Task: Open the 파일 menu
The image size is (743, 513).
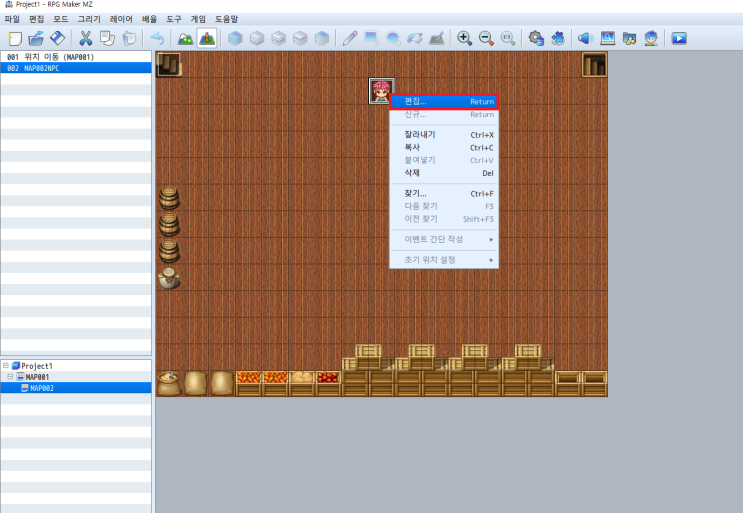Action: pyautogui.click(x=12, y=19)
